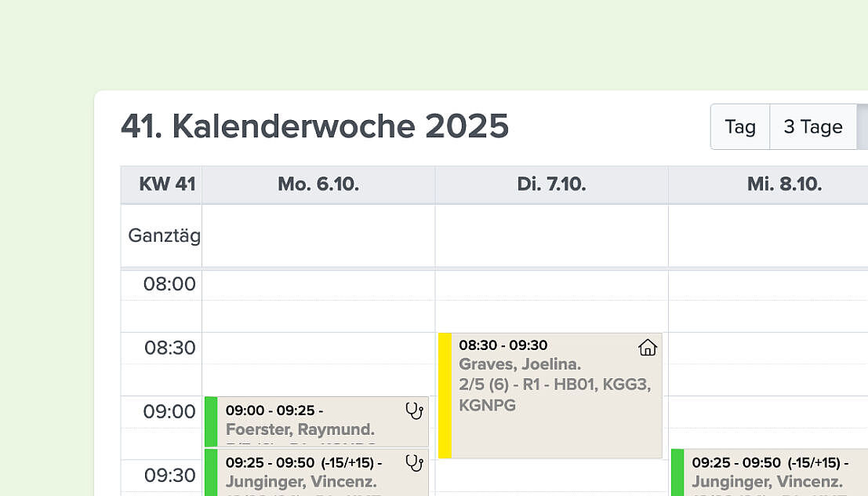Click yellow status bar of Graves appointment
868x496 pixels.
[445, 396]
